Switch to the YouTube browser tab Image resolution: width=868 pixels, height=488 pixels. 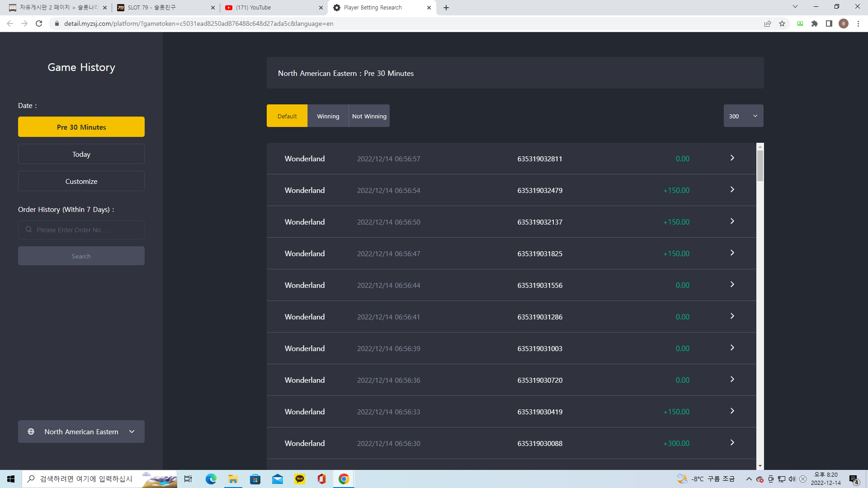(274, 8)
